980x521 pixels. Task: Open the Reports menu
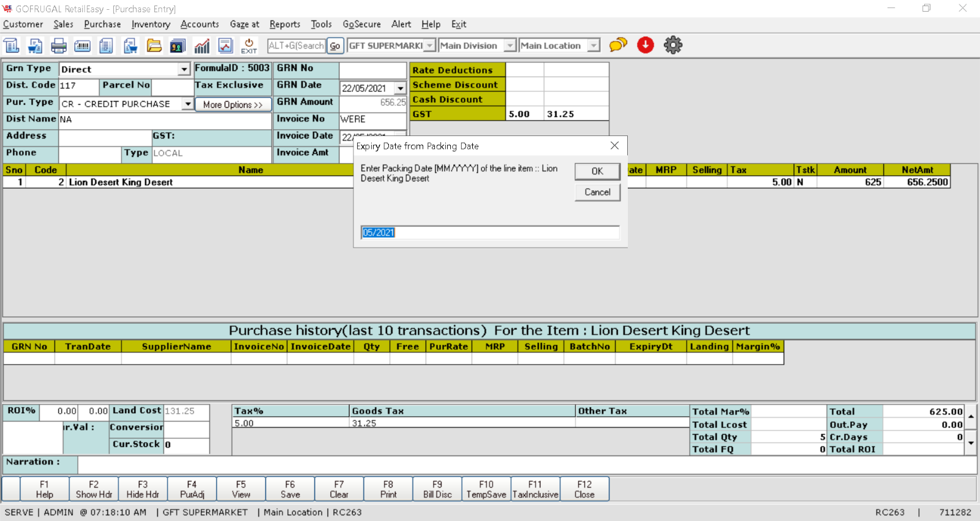coord(285,25)
